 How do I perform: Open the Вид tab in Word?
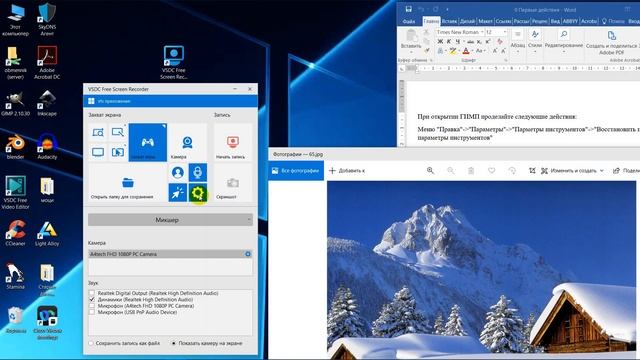555,21
